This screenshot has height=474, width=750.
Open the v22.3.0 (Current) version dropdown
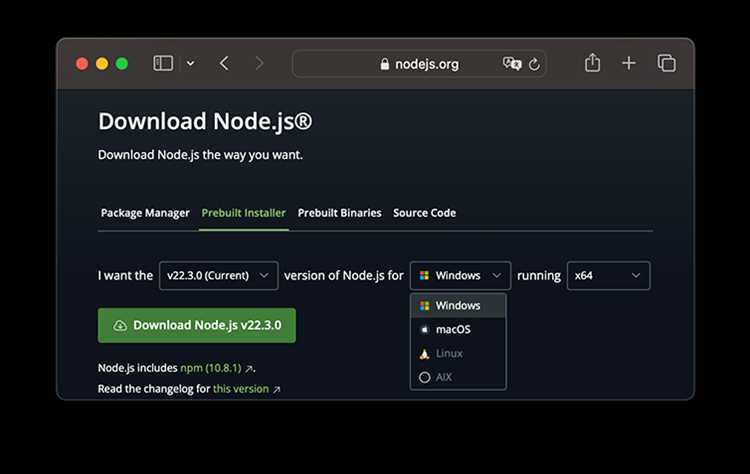pyautogui.click(x=219, y=276)
